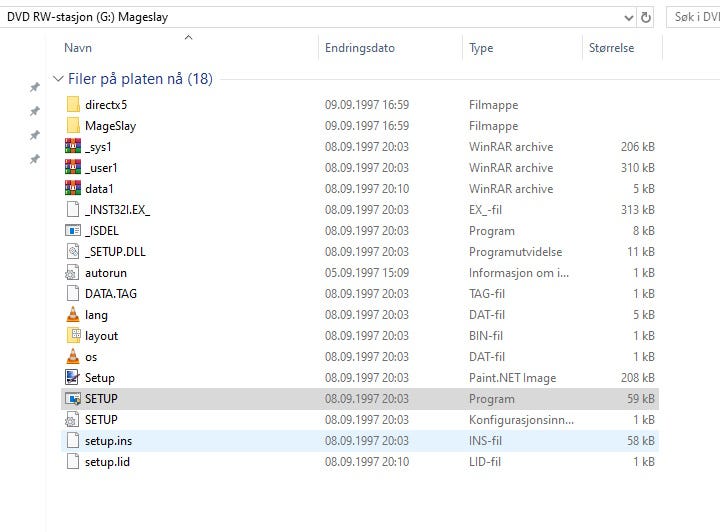This screenshot has height=532, width=720.
Task: Select the file named directx5
Action: point(106,105)
